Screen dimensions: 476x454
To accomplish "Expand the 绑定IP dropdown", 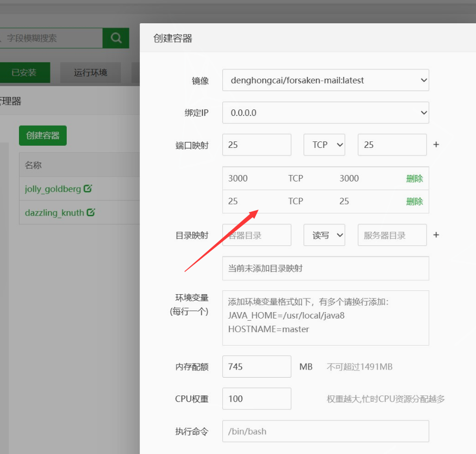I will pos(325,113).
